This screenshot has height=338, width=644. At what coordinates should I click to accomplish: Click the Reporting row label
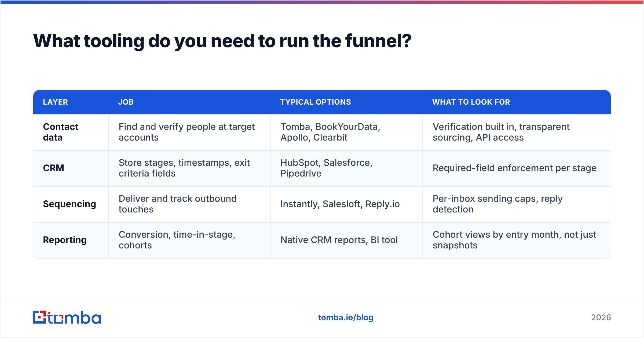point(65,240)
